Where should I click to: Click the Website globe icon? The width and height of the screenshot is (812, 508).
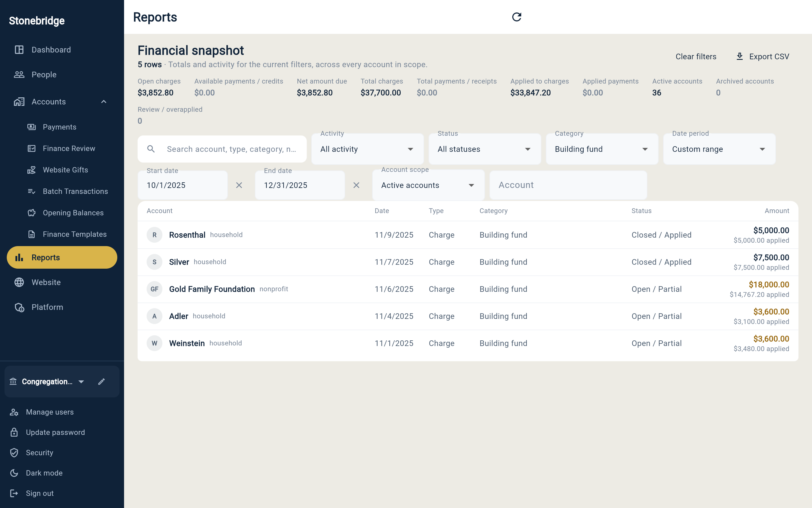[19, 282]
